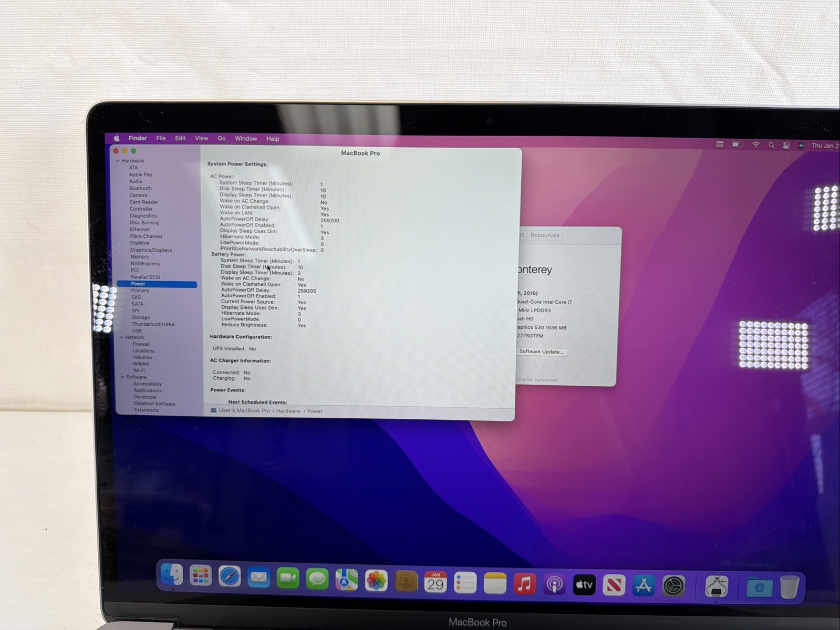Select Apple Pay in the sidebar
The image size is (840, 630).
[140, 174]
